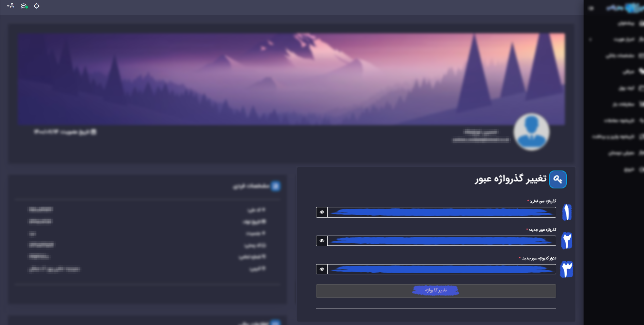Open the chat messages icon
Image resolution: width=644 pixels, height=325 pixels.
[x=24, y=6]
